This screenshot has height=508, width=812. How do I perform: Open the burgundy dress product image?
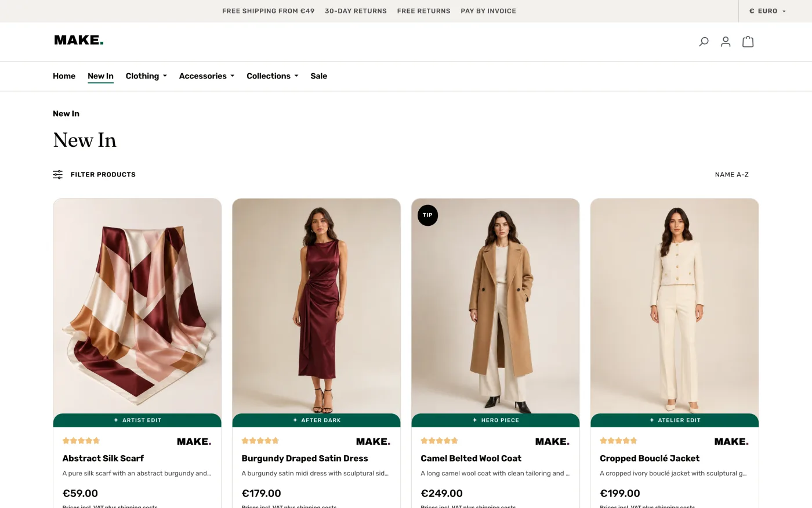(x=317, y=306)
